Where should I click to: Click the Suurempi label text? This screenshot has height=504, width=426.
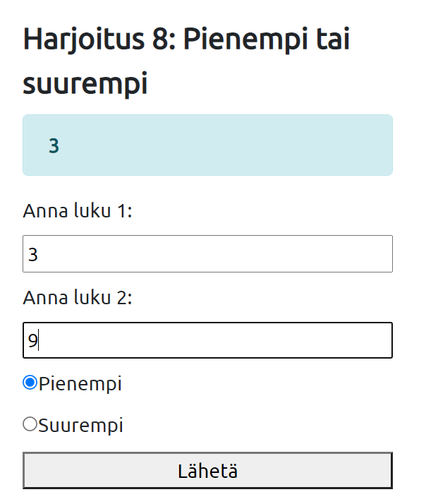click(x=81, y=425)
